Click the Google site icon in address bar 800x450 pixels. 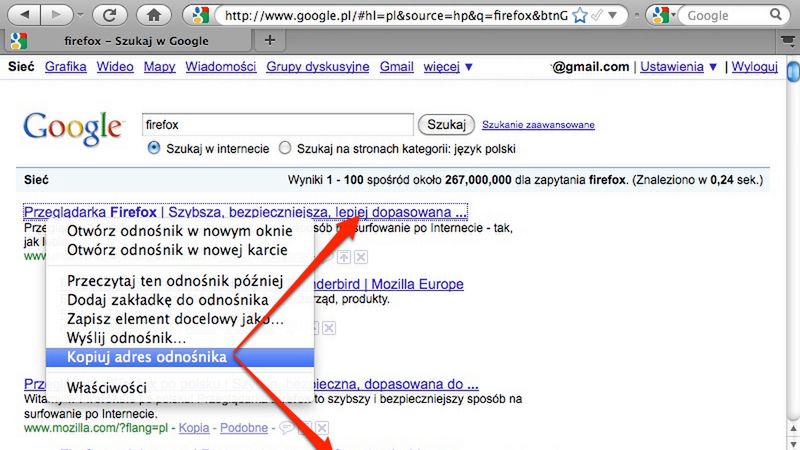[x=201, y=15]
